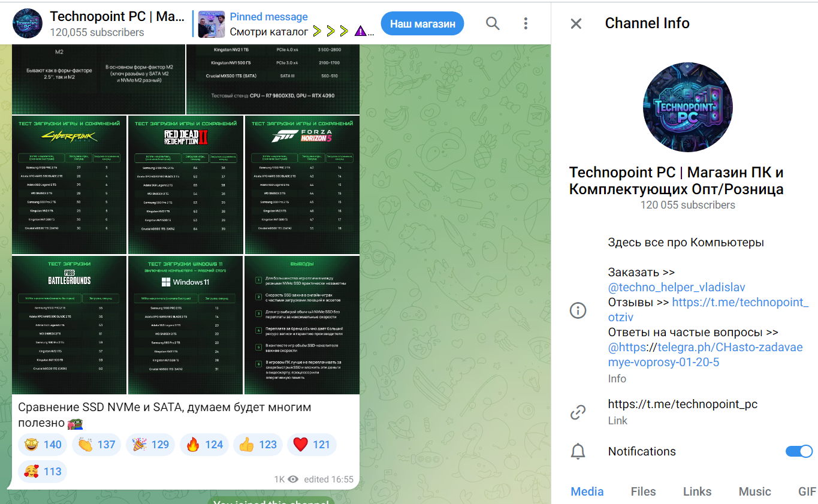
Task: Open the channel search magnifier icon
Action: coord(493,23)
